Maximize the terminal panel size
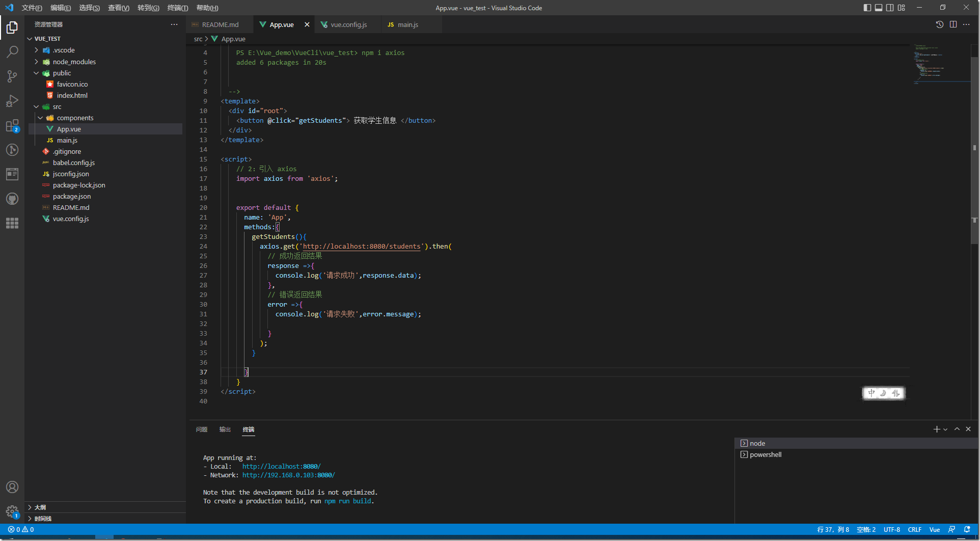Viewport: 980px width, 541px height. 957,429
